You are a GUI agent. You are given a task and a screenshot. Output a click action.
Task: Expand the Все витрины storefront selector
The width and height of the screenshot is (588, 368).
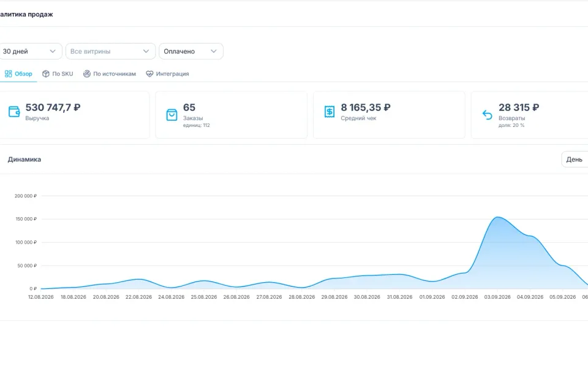111,52
